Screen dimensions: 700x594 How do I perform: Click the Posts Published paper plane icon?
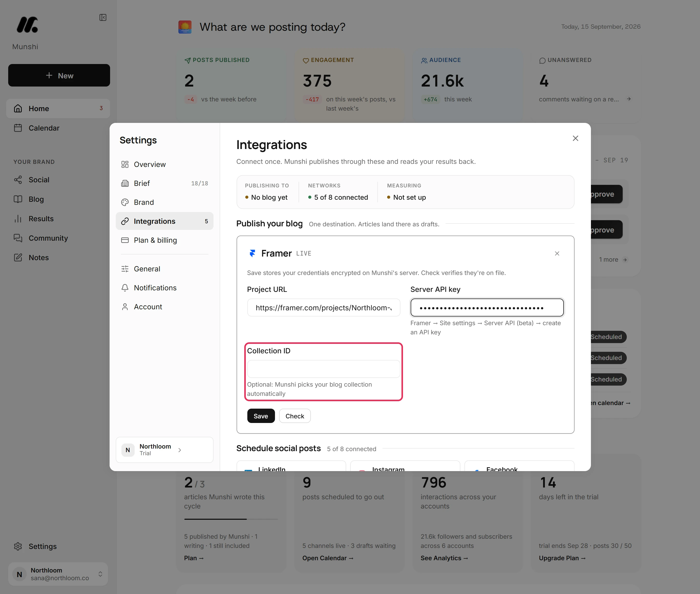pyautogui.click(x=187, y=60)
